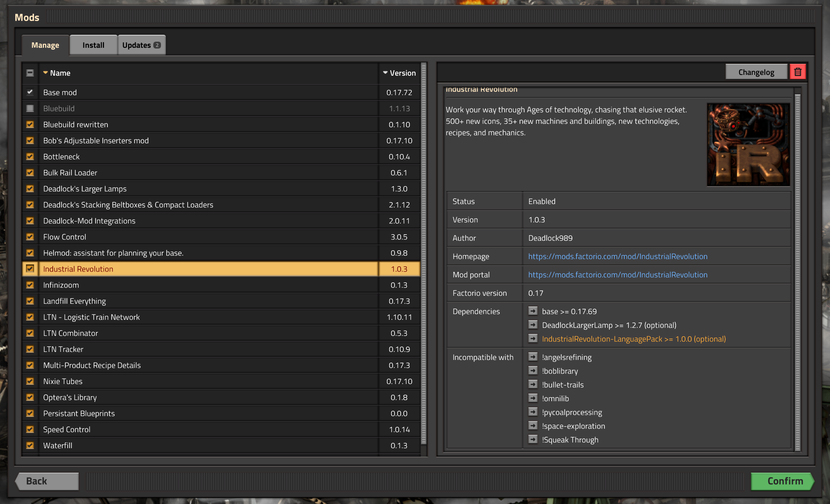Viewport: 830px width, 504px height.
Task: Click the arrow icon next to base >= 0.17.69
Action: point(533,311)
